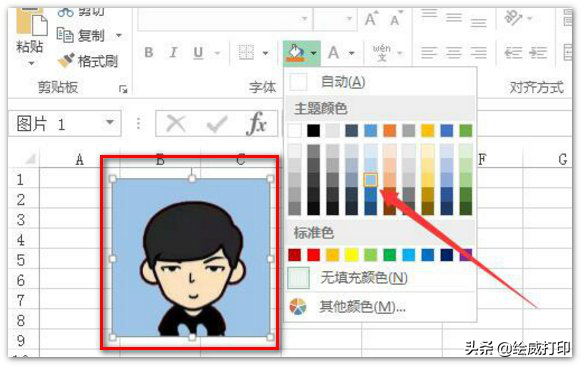581x366 pixels.
Task: Pick the black theme color swatch
Action: coord(313,130)
